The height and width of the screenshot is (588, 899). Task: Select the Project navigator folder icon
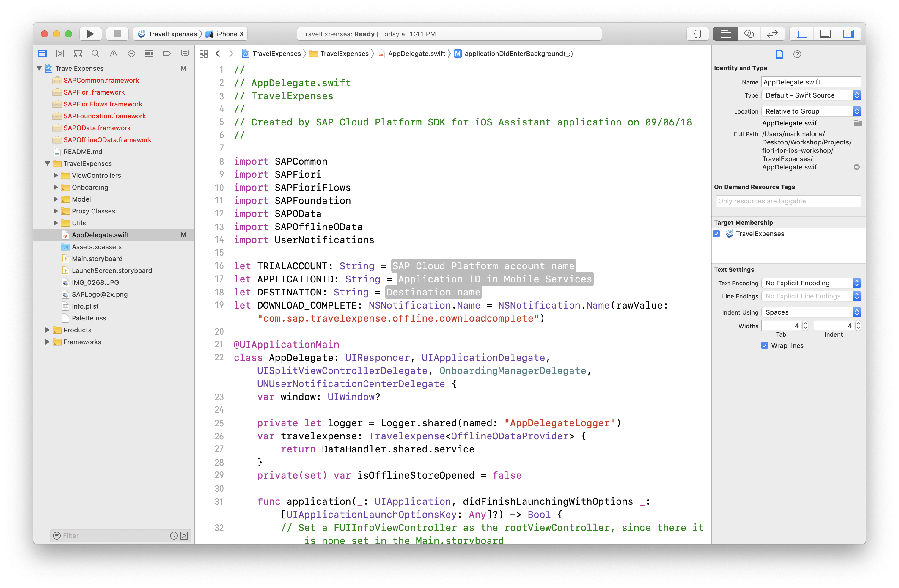click(x=42, y=54)
